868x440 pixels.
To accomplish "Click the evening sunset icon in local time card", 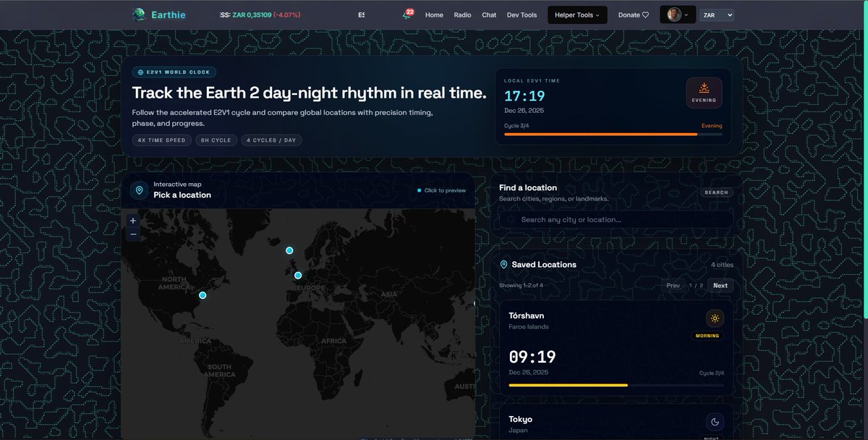I will click(x=704, y=88).
